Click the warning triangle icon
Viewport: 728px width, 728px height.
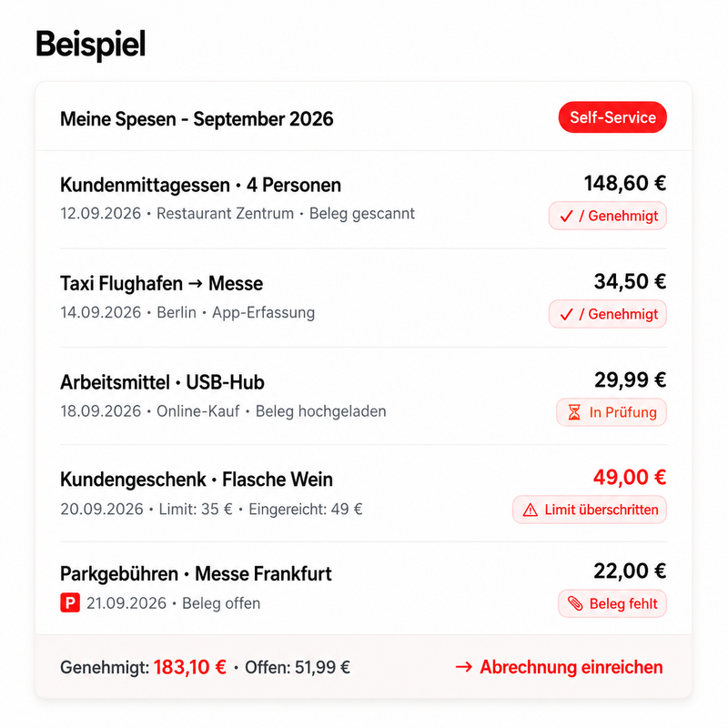(x=530, y=510)
